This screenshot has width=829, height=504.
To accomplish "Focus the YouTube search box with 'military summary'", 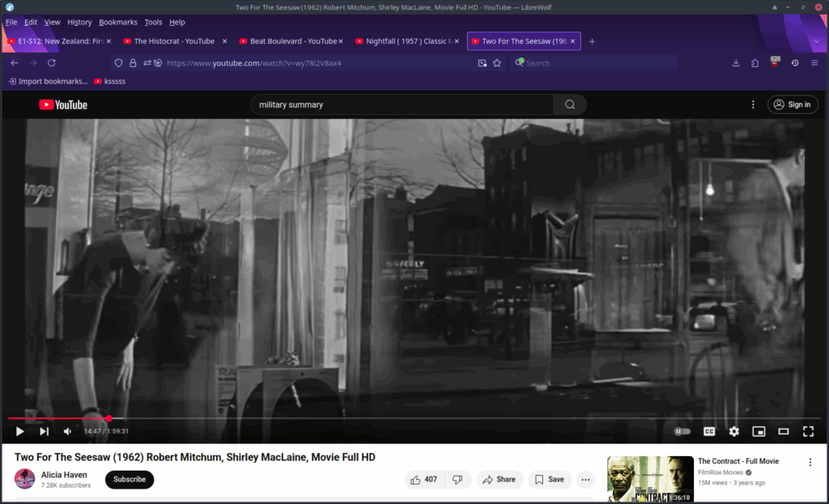I will pyautogui.click(x=402, y=104).
